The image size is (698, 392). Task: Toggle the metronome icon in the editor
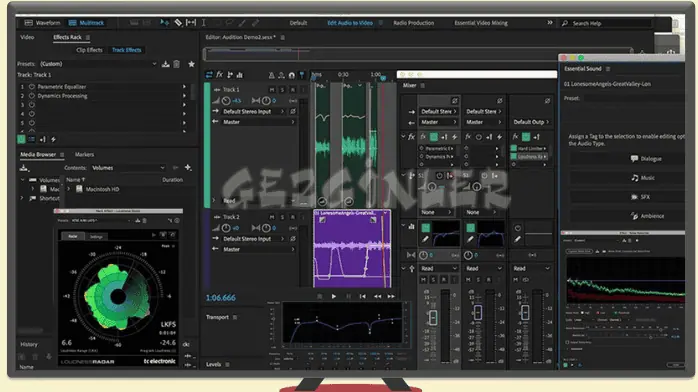tap(272, 75)
